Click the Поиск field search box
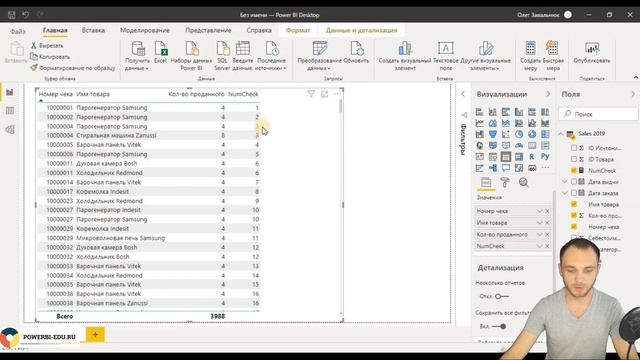Screen dimensions: 640x360 [598, 114]
